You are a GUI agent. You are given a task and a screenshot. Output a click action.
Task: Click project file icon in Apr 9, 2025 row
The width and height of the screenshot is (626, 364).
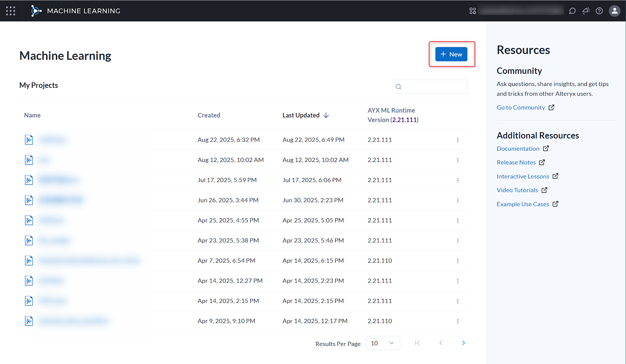(29, 321)
